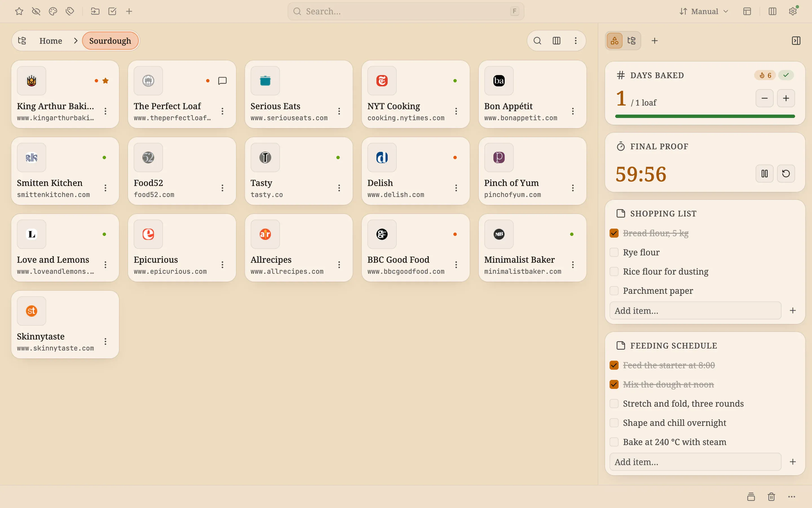The height and width of the screenshot is (508, 812).
Task: Select the widgets tab in side panel
Action: (615, 41)
